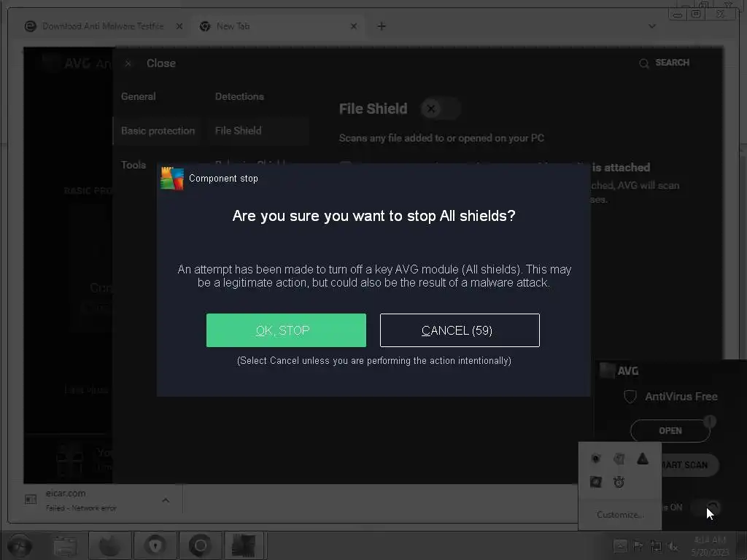Toggle the show hidden icons tray arrow
Screen dimensions: 747x560
point(620,545)
